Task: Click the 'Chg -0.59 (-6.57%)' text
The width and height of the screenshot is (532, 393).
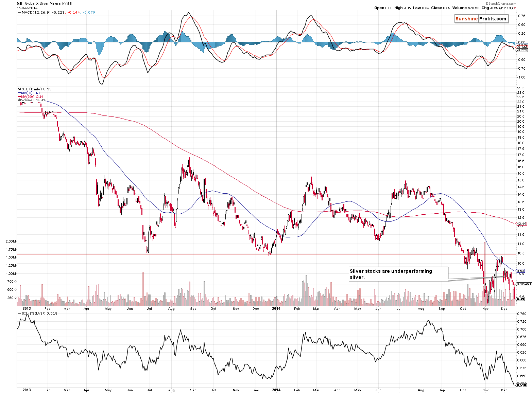Action: 497,8
